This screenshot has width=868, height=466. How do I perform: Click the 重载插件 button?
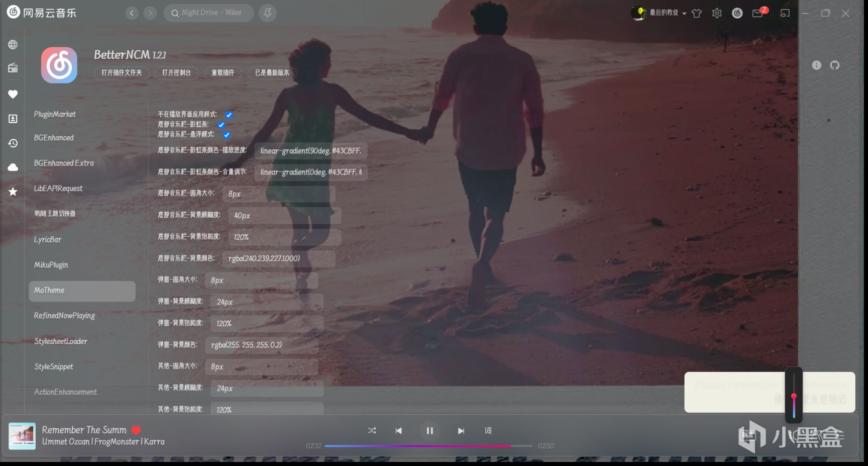(223, 73)
